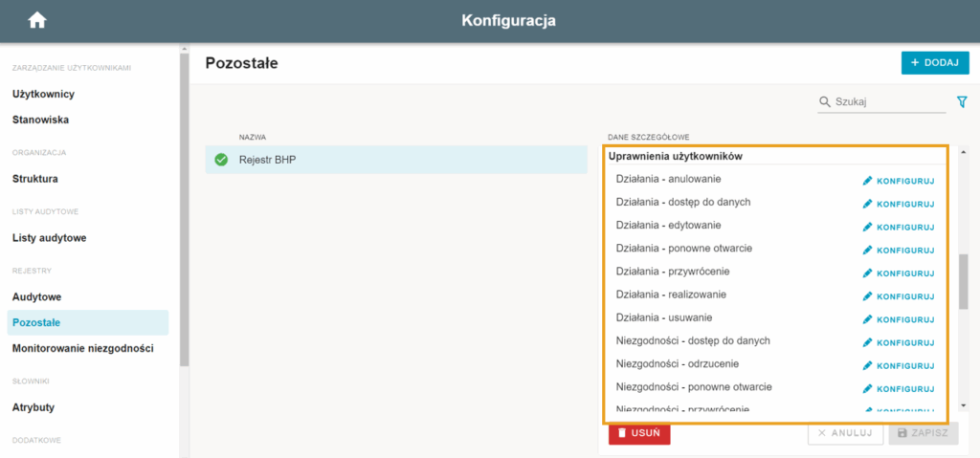
Task: Select the Rejestr BHP row
Action: coord(396,160)
